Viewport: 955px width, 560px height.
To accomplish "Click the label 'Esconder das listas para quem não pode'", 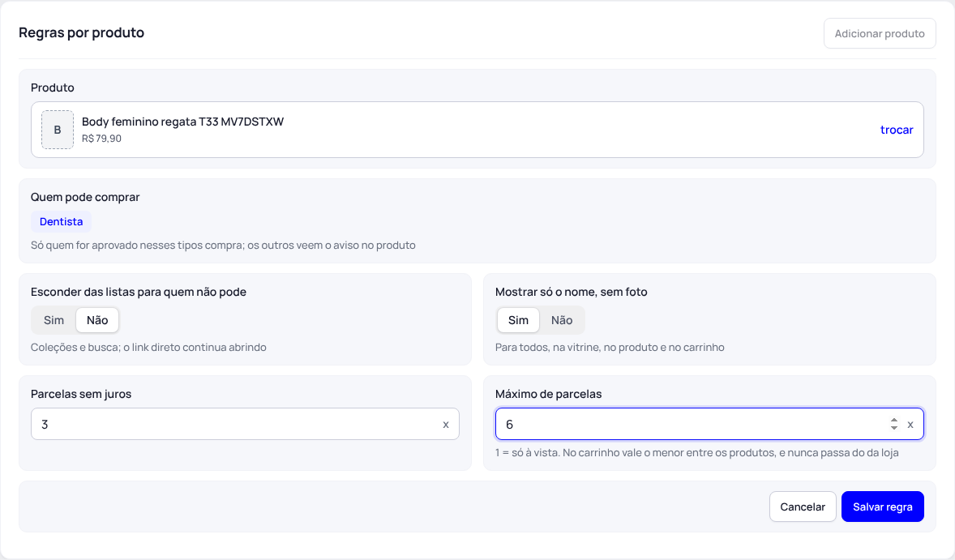I will (x=139, y=293).
